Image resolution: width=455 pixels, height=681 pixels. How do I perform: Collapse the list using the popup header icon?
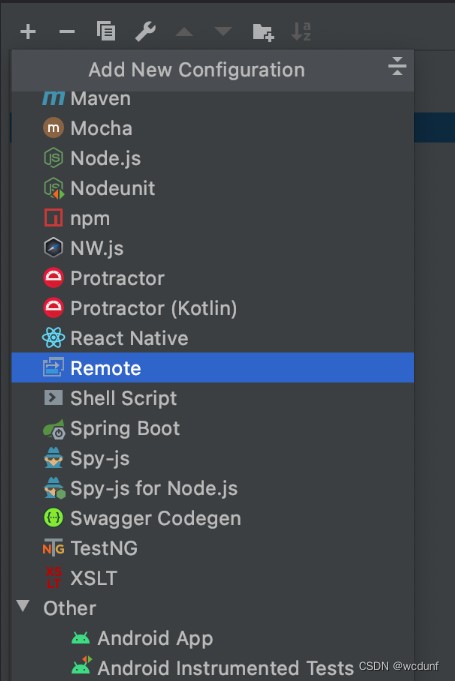[x=397, y=66]
